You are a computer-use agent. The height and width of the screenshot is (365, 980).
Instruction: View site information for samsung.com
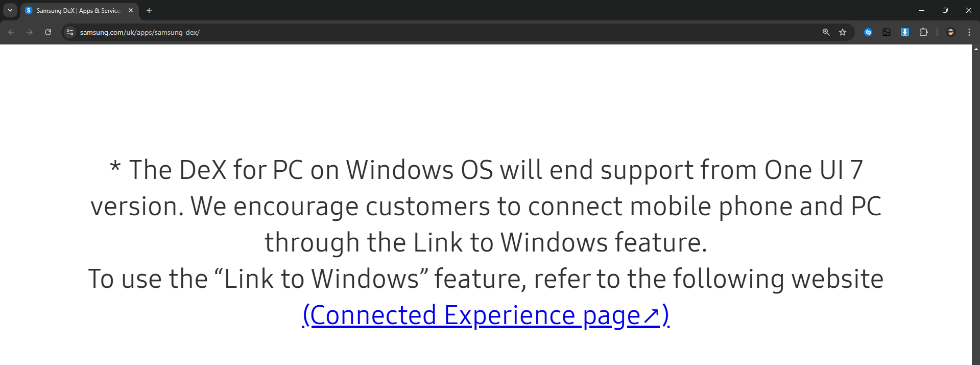pyautogui.click(x=70, y=32)
